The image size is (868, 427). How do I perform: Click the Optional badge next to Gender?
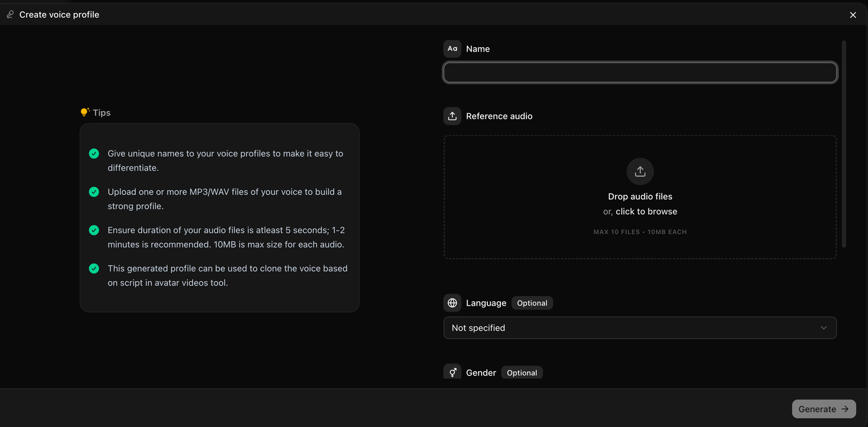(x=522, y=373)
